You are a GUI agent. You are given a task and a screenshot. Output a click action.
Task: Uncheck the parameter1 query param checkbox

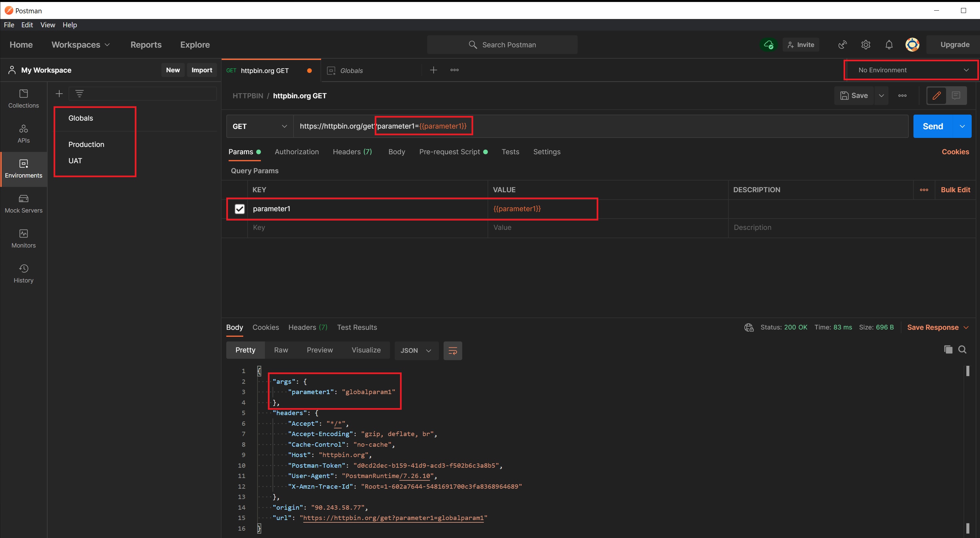[x=239, y=209]
